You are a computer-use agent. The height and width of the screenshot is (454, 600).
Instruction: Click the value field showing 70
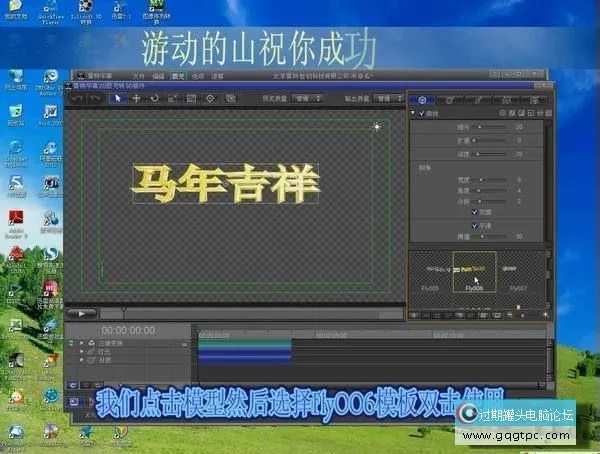coord(519,154)
